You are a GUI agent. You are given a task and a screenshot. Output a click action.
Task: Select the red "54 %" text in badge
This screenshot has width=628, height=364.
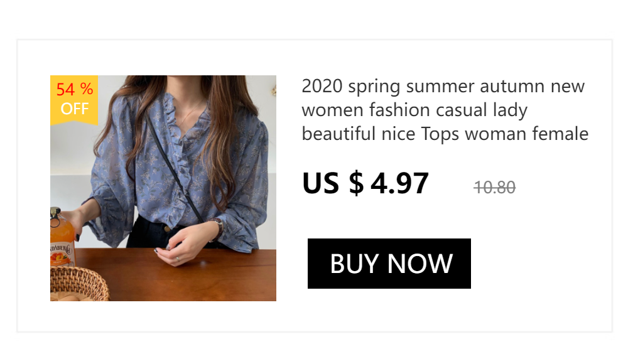point(74,90)
